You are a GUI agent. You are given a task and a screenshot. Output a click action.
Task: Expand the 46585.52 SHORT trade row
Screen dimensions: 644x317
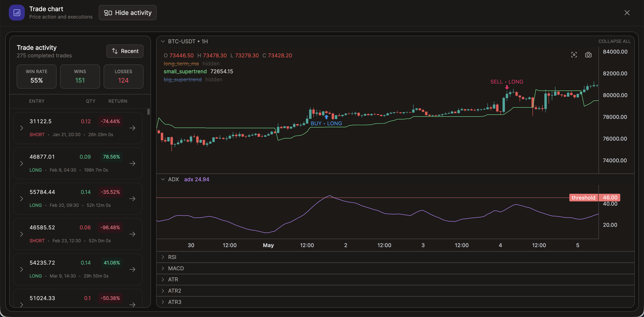pyautogui.click(x=22, y=234)
